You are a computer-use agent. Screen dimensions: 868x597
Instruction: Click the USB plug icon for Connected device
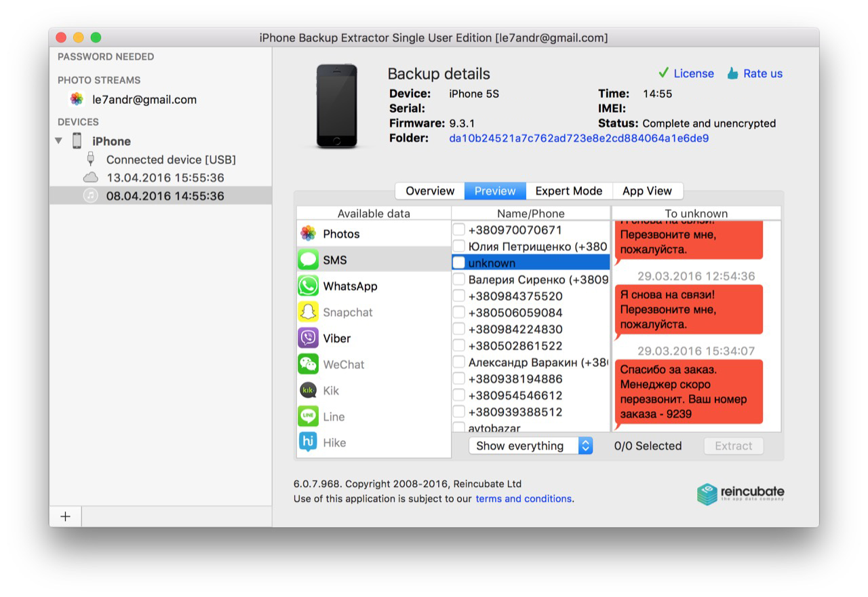tap(91, 159)
